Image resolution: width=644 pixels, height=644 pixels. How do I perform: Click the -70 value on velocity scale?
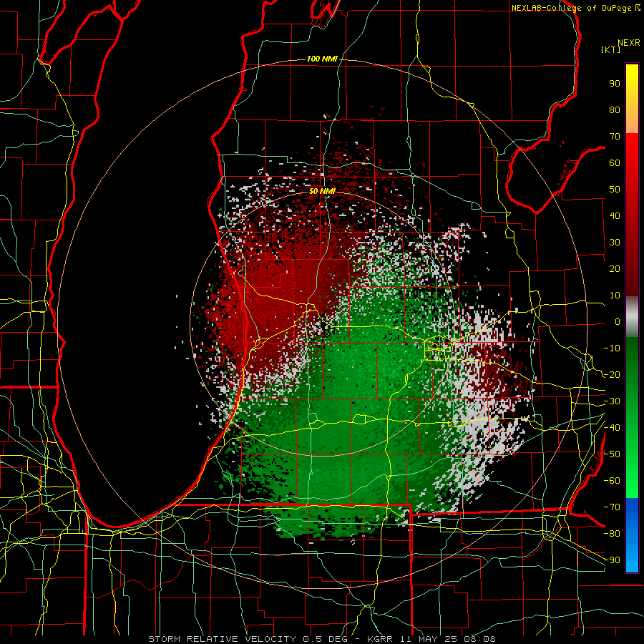click(x=612, y=507)
